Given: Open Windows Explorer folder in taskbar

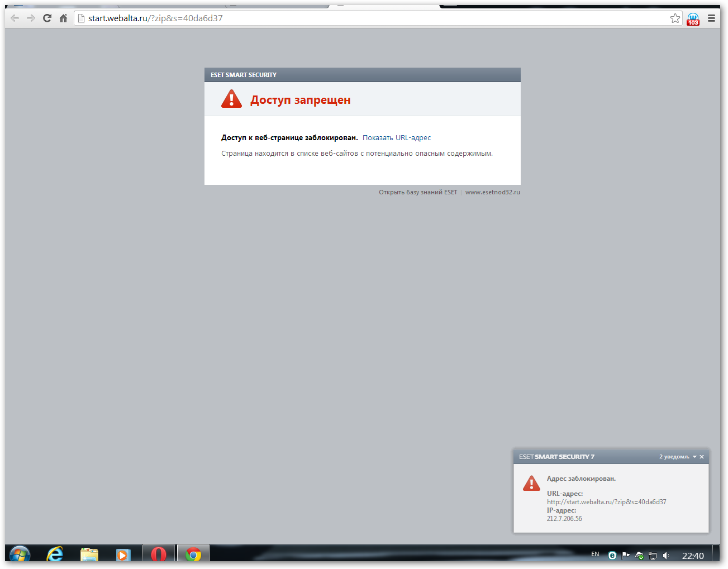Looking at the screenshot, I should click(x=89, y=555).
